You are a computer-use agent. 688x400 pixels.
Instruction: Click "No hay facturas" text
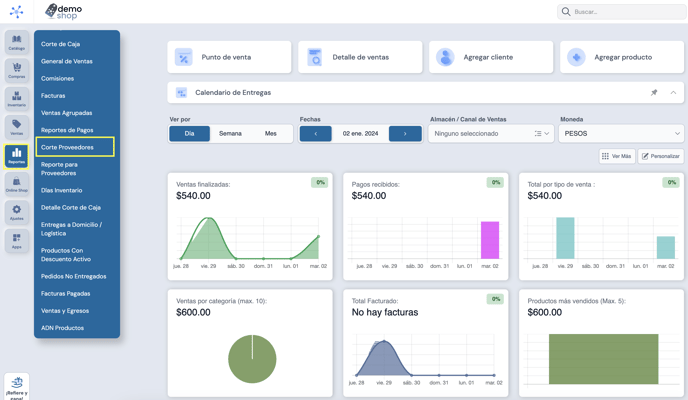385,312
